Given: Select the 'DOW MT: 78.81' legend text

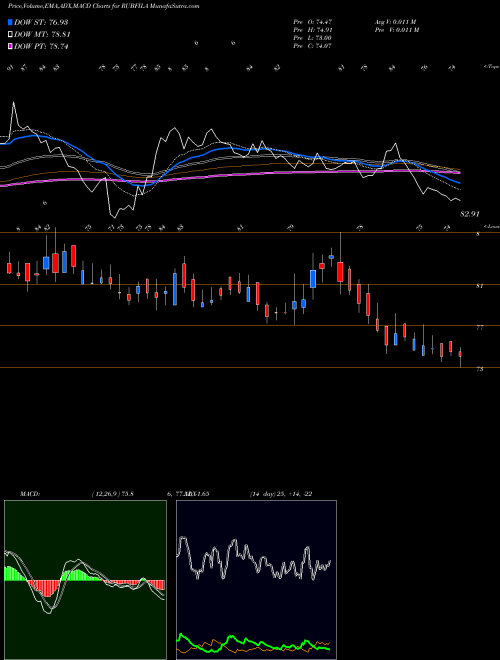Looking at the screenshot, I should pyautogui.click(x=42, y=35).
